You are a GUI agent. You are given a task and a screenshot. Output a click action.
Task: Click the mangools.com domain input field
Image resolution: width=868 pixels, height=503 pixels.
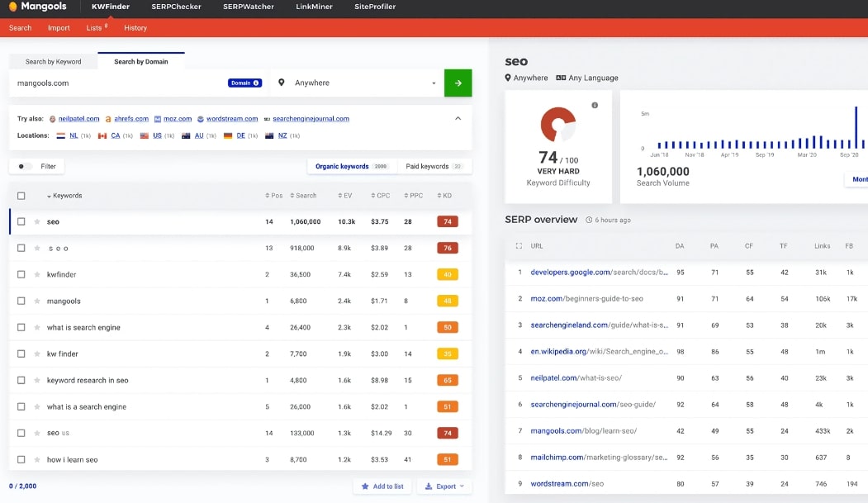click(x=119, y=83)
